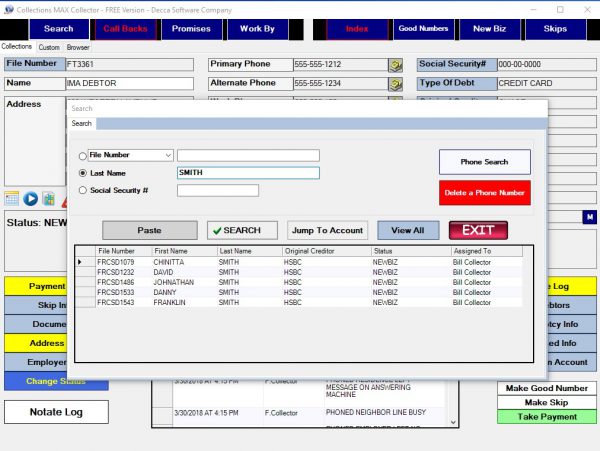600x451 pixels.
Task: Click the red Delete a Phone Number button
Action: pyautogui.click(x=484, y=192)
